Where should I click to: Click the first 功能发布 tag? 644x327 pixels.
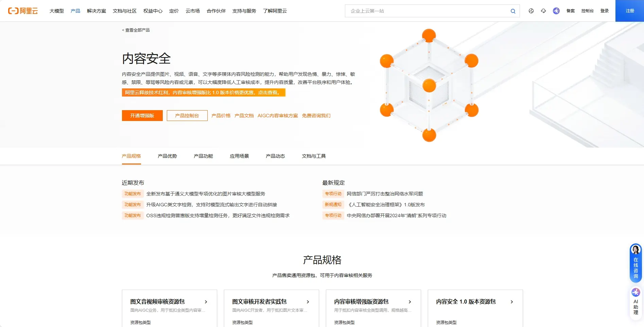coord(133,194)
